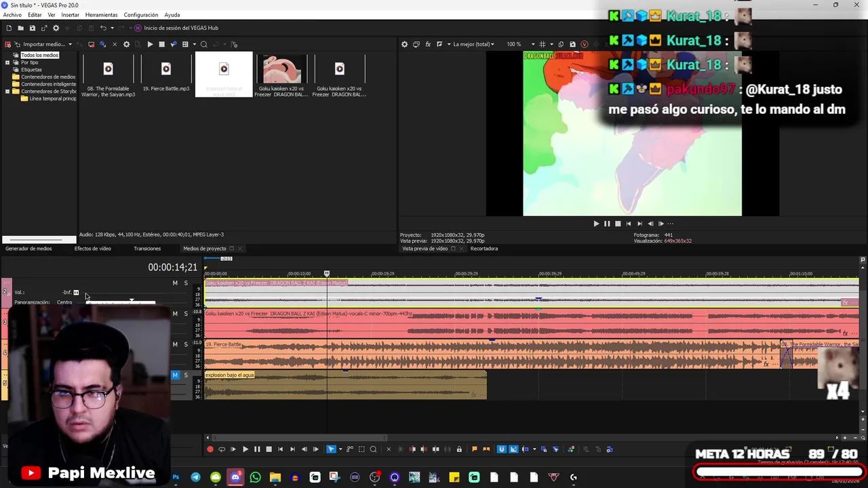Screen dimensions: 868x488
Task: Click the timecode display 00:00:14;21
Action: [172, 267]
